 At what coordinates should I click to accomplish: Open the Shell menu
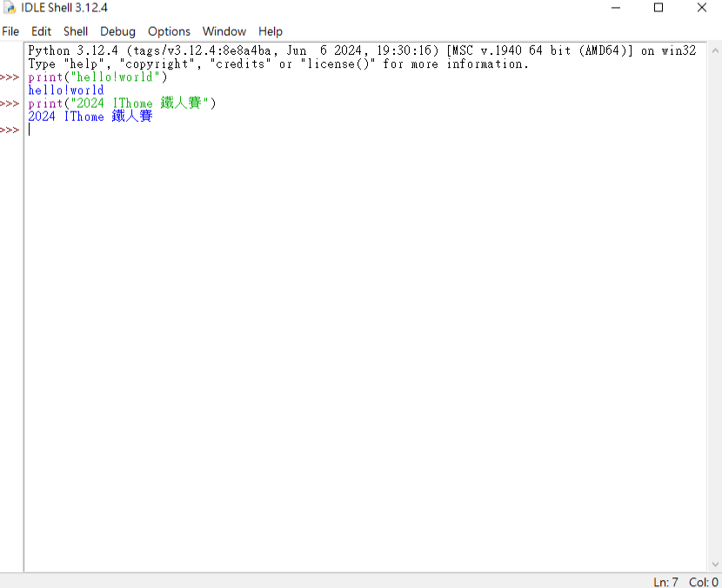[x=76, y=31]
